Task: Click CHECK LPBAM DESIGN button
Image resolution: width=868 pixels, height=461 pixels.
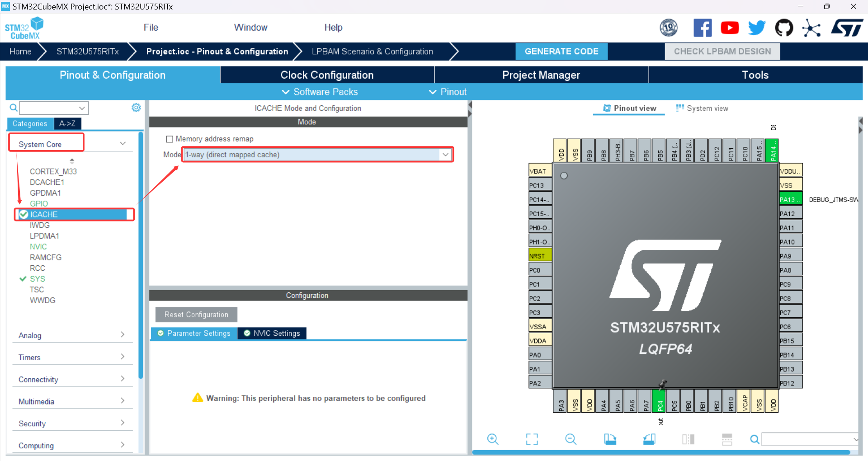Action: pyautogui.click(x=722, y=52)
